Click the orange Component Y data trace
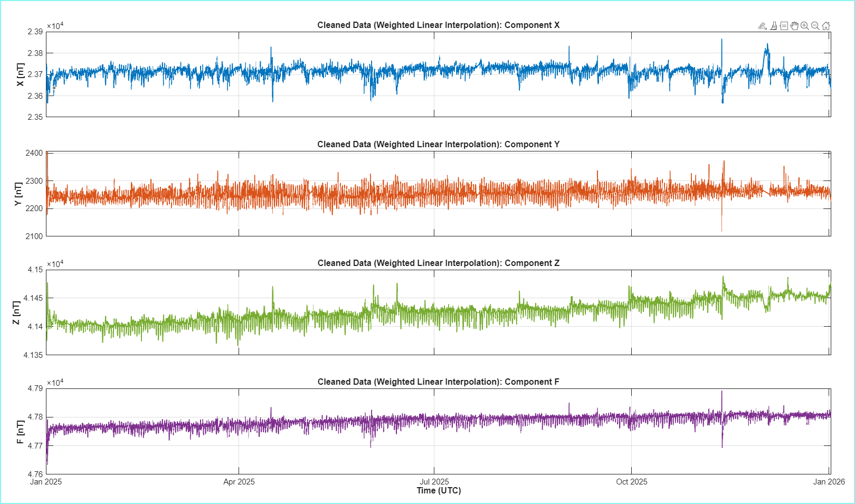 pyautogui.click(x=438, y=192)
